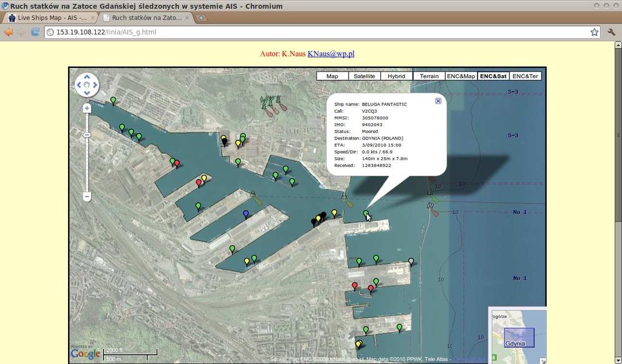Click speed value 0.0 kts / 66.9

pos(377,152)
